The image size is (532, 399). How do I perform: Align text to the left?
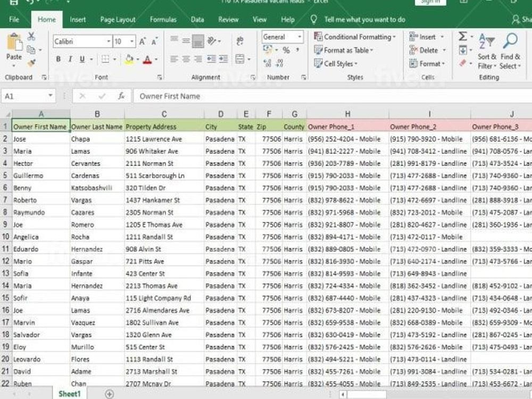point(174,59)
